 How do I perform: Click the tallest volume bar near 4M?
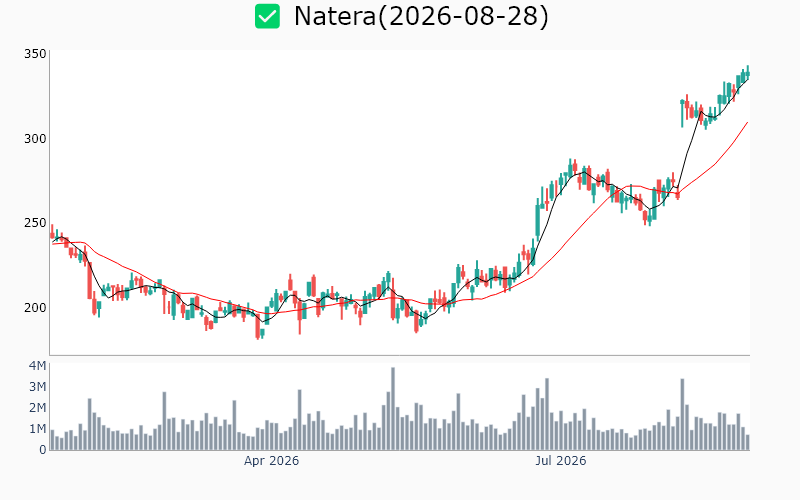click(393, 409)
